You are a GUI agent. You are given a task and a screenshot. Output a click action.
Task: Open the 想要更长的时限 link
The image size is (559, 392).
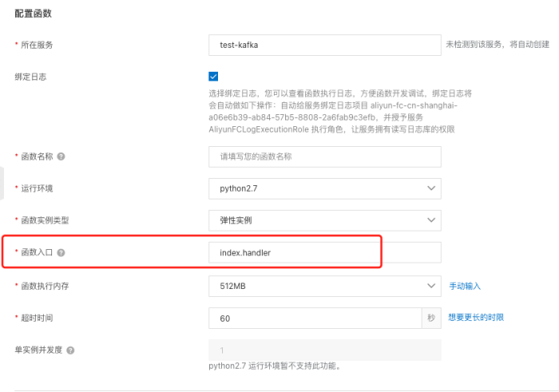click(x=476, y=318)
